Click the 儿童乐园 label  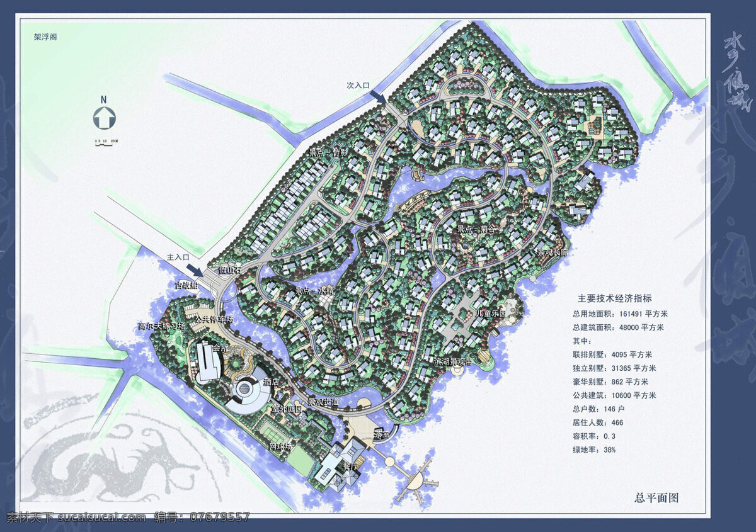click(x=491, y=312)
